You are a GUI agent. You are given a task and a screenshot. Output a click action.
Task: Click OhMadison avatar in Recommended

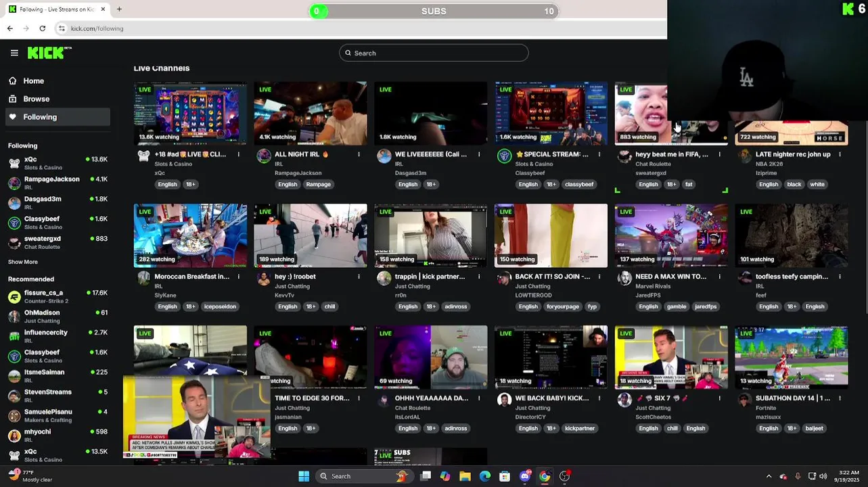[x=14, y=317]
